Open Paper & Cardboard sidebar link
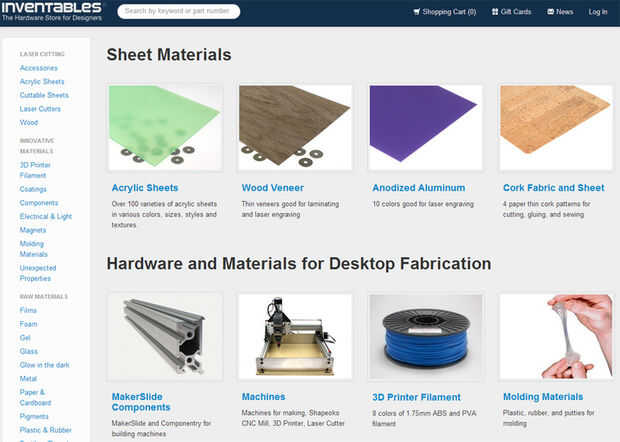The width and height of the screenshot is (620, 442). [x=36, y=397]
